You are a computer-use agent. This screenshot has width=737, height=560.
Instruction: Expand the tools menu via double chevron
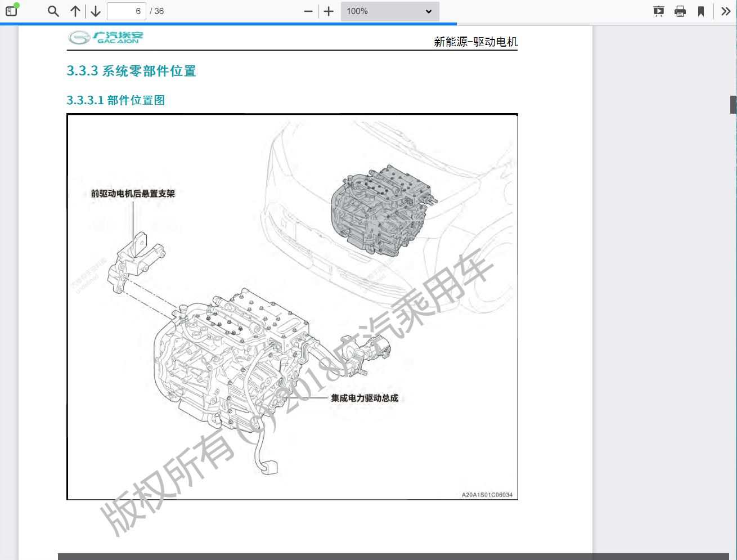pyautogui.click(x=726, y=11)
